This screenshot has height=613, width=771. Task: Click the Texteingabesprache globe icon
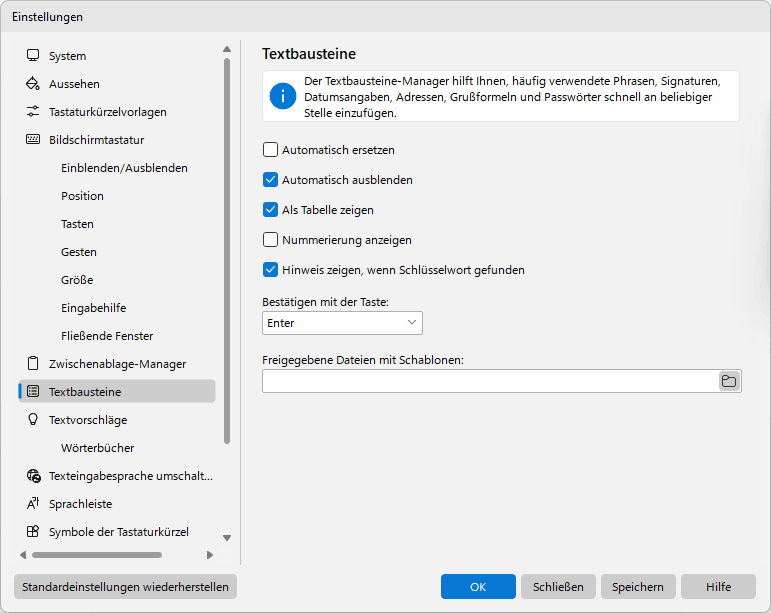[33, 476]
